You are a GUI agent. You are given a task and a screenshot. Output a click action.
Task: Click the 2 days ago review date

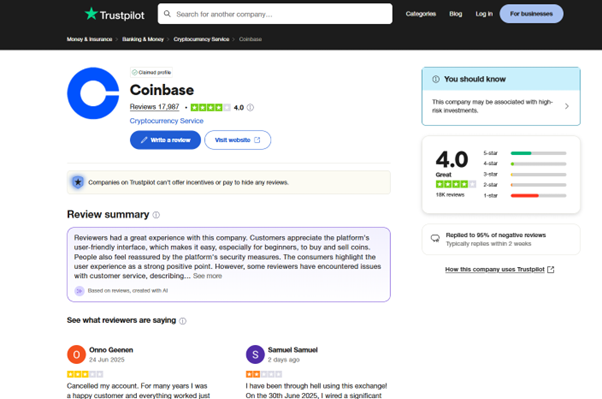click(x=284, y=360)
